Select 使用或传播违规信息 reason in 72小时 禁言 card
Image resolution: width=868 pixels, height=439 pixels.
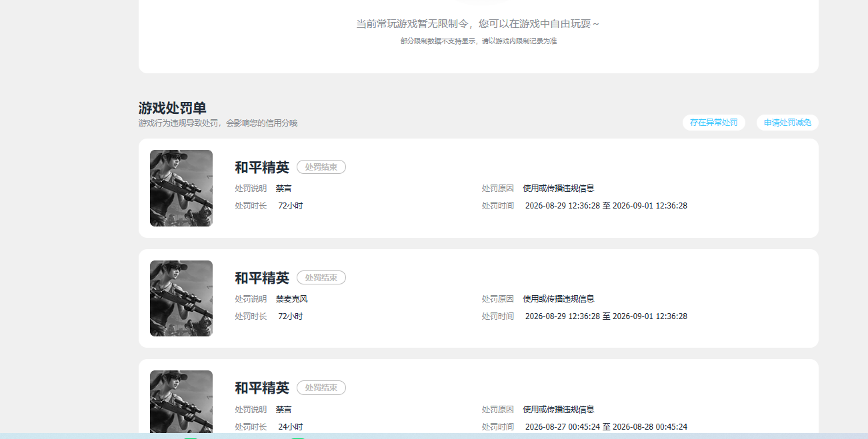tap(559, 189)
